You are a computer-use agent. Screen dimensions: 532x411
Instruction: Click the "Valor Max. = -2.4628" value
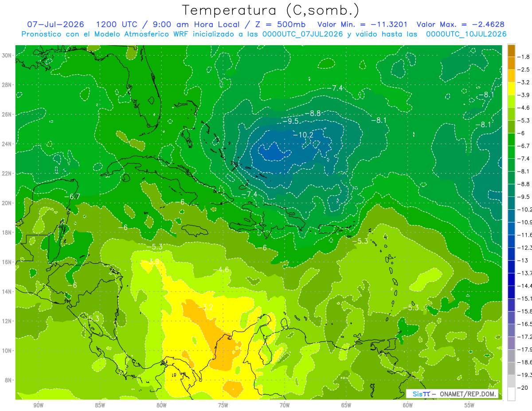pyautogui.click(x=460, y=24)
